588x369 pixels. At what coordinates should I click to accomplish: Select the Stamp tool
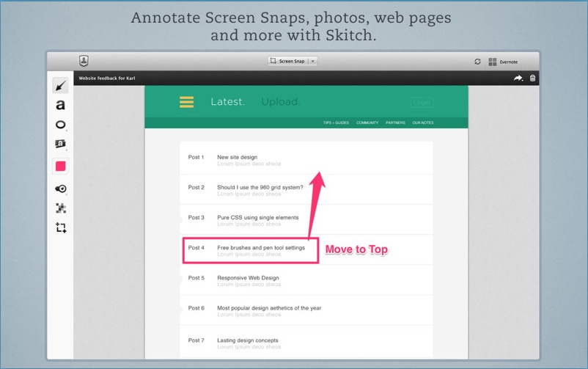click(x=60, y=145)
